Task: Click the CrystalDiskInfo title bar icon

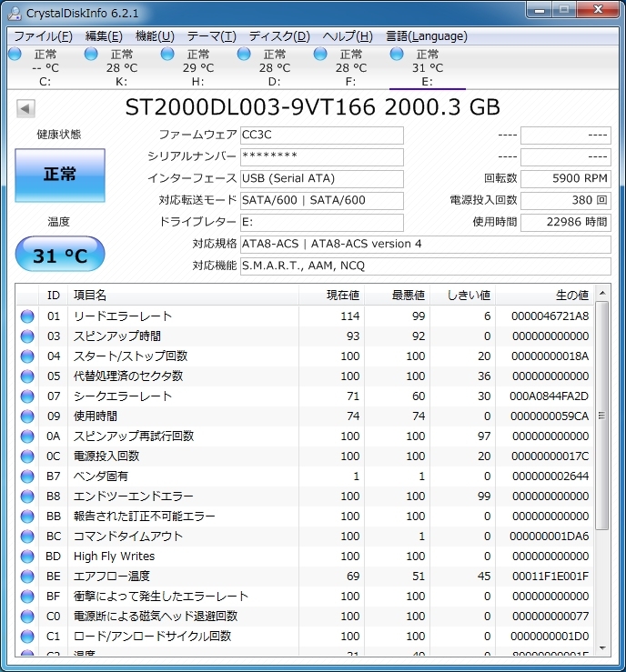Action: 15,14
